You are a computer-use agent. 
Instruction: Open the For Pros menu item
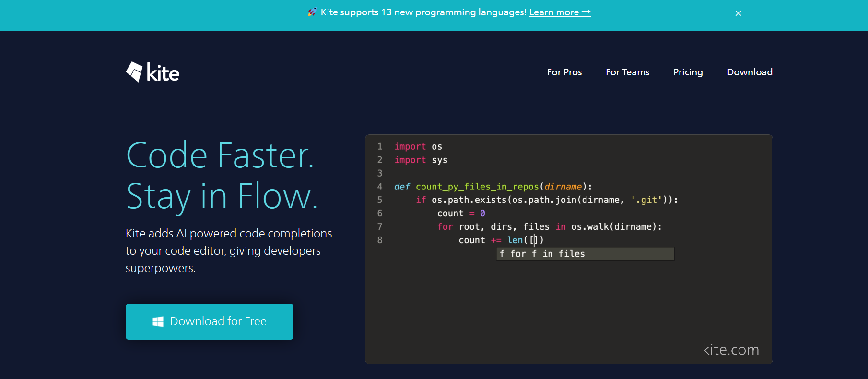(x=564, y=72)
